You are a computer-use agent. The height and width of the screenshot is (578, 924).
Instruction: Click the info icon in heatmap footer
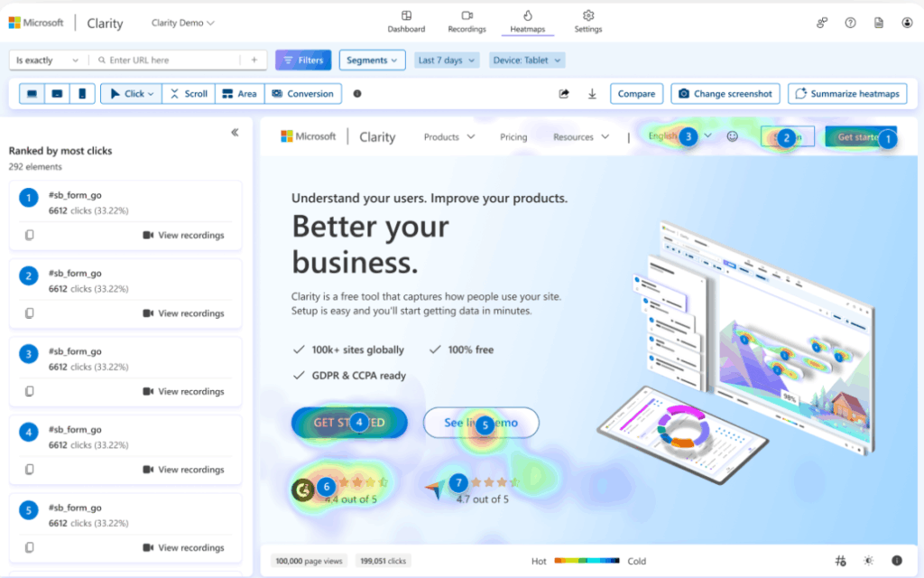pyautogui.click(x=896, y=561)
